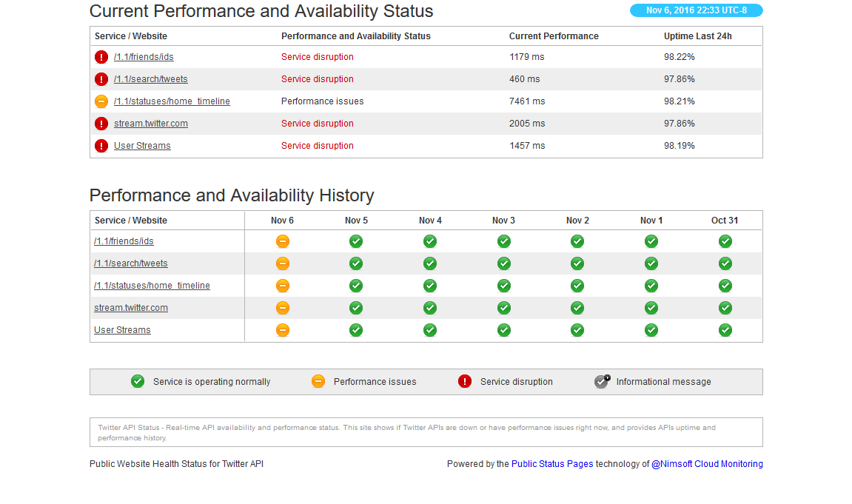The image size is (852, 504).
Task: Click Nov 3 green check for stream.twitter.com
Action: (x=504, y=308)
